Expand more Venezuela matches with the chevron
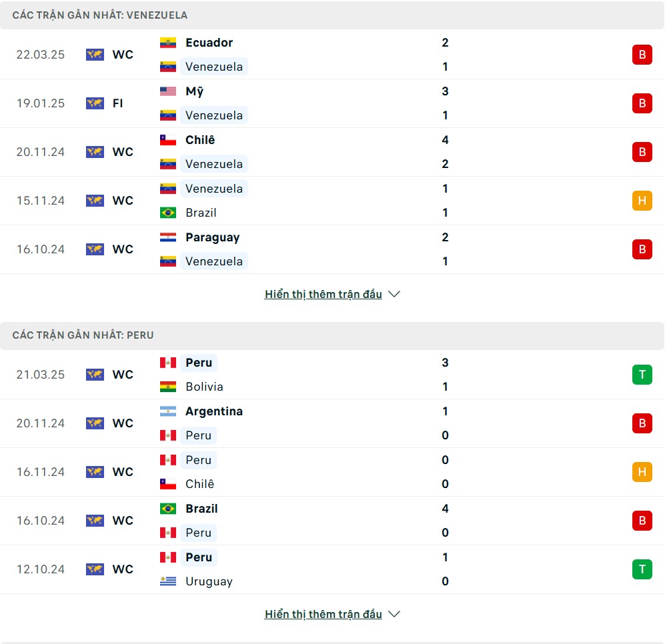The height and width of the screenshot is (644, 665). tap(394, 294)
